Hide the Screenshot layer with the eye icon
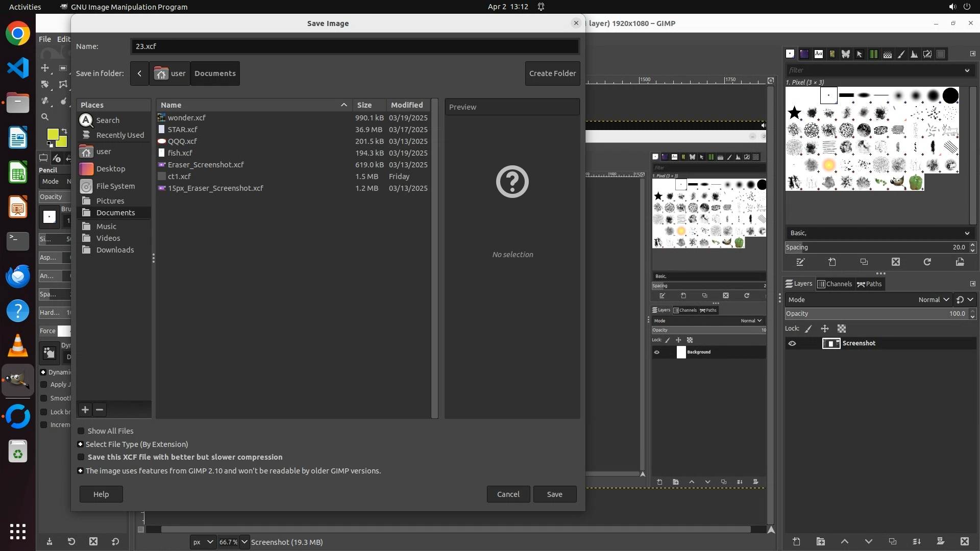Viewport: 980px width, 551px height. (792, 343)
